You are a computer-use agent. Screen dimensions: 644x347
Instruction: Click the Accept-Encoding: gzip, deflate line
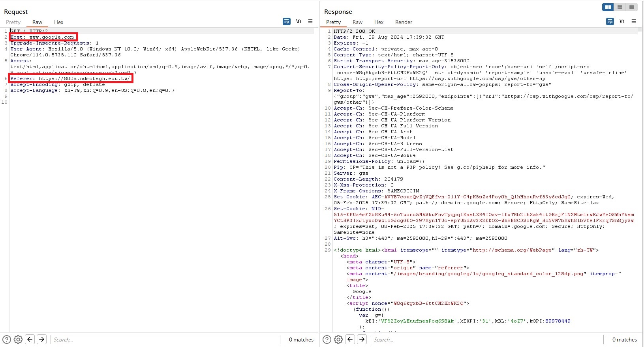[58, 84]
